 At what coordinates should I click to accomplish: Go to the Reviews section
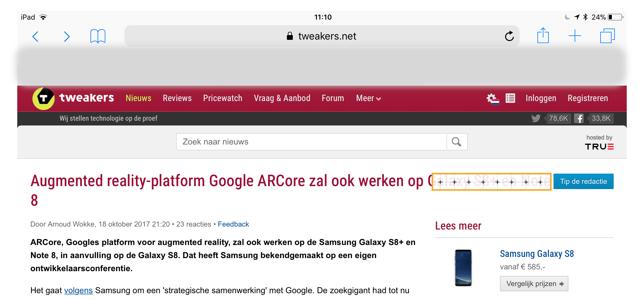pos(177,98)
